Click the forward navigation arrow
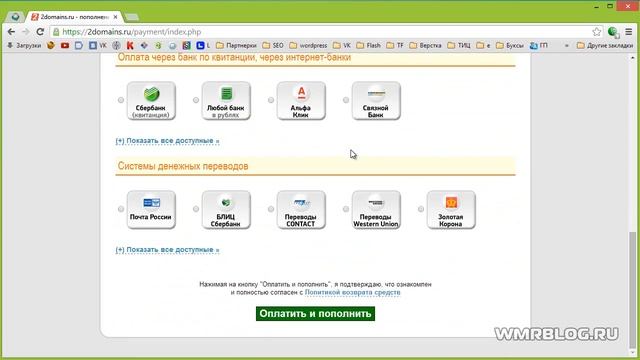The image size is (640, 360). [x=25, y=32]
